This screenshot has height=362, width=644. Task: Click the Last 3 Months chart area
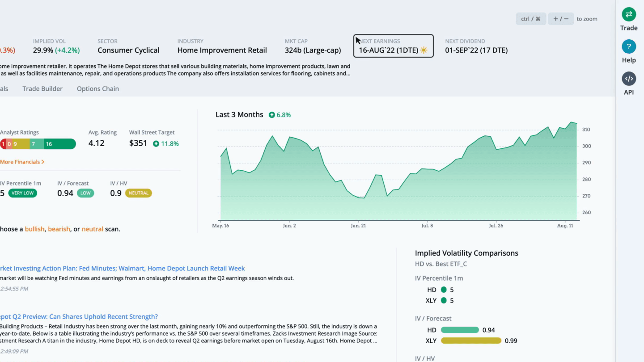(399, 172)
